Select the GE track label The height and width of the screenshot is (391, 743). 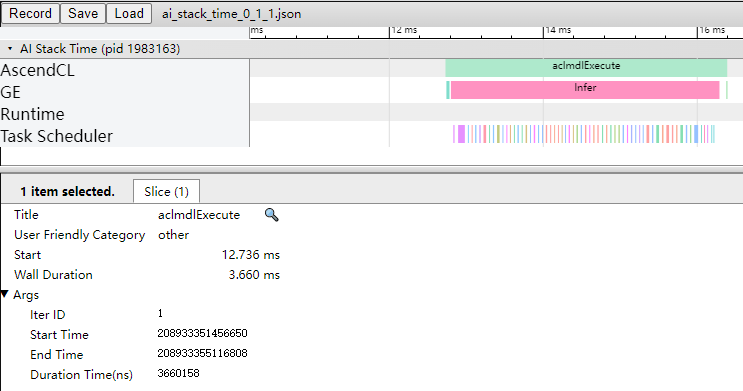(x=10, y=92)
